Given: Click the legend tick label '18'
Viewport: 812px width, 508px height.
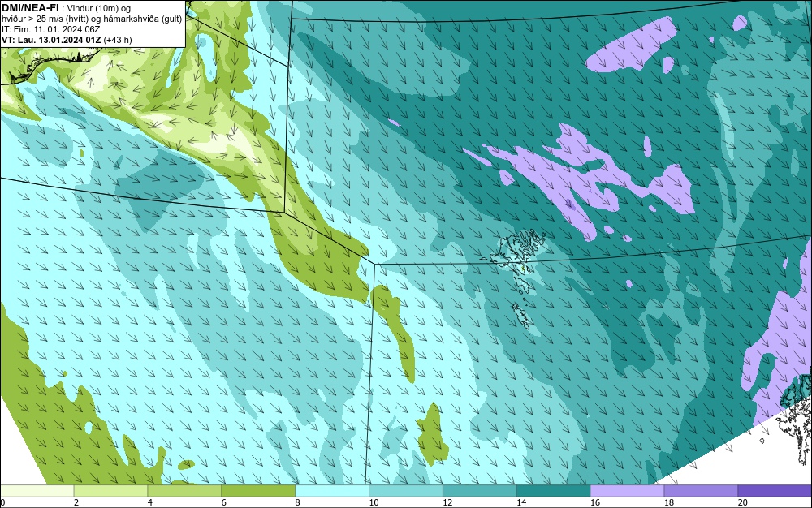Looking at the screenshot, I should pyautogui.click(x=669, y=502).
